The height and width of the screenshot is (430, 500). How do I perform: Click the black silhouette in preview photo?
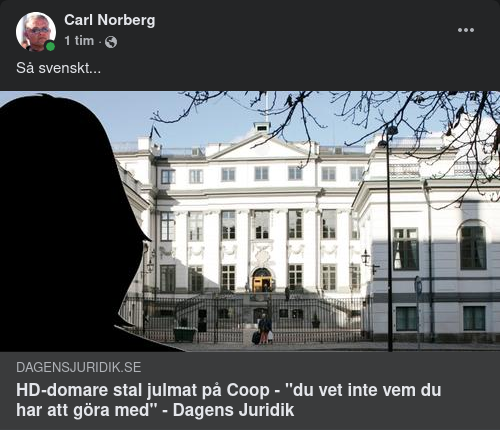coord(72,223)
